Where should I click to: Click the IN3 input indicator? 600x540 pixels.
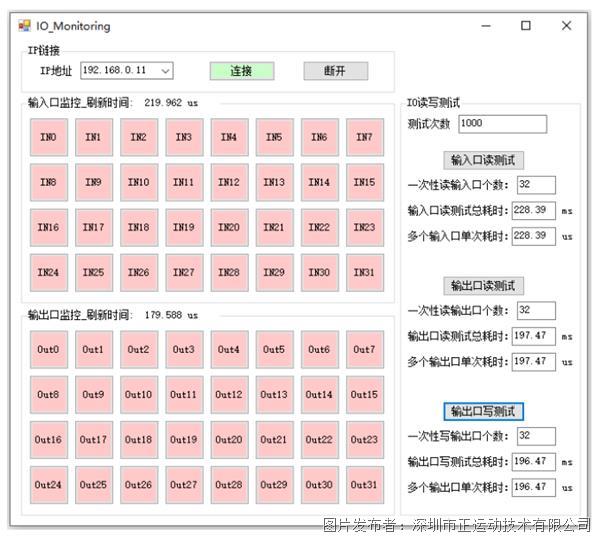coord(184,137)
